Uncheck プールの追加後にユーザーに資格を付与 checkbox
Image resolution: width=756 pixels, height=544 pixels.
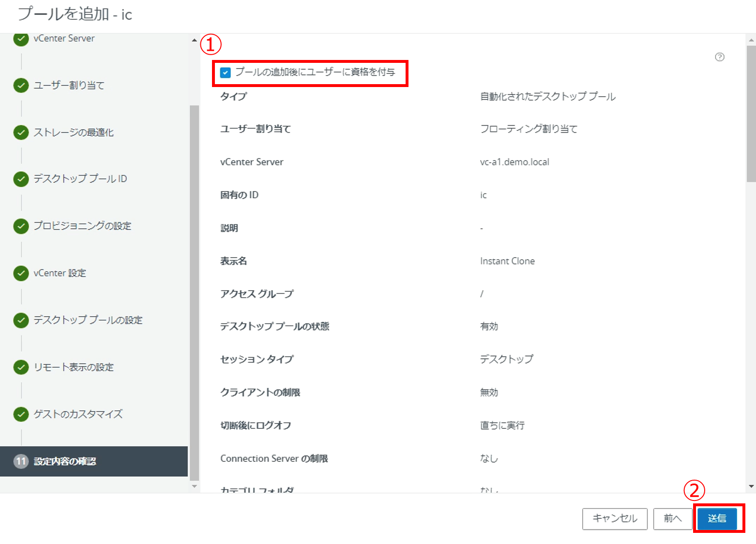pyautogui.click(x=225, y=73)
